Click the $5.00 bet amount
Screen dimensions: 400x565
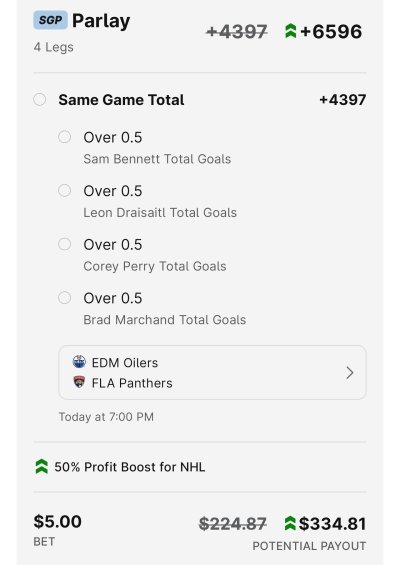coord(58,521)
